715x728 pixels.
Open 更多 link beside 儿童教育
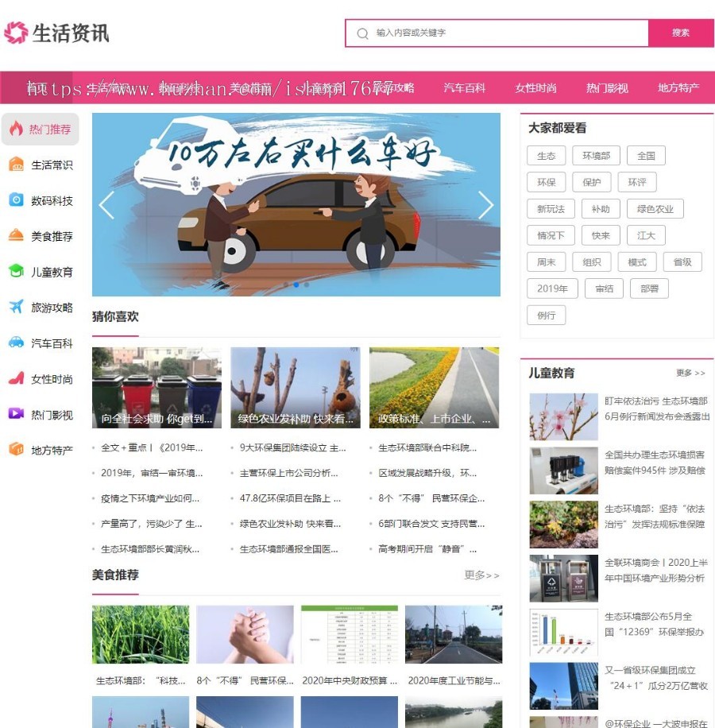click(690, 373)
